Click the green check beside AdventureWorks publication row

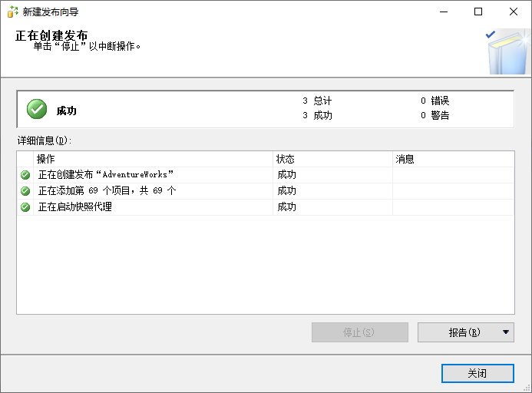coord(25,175)
